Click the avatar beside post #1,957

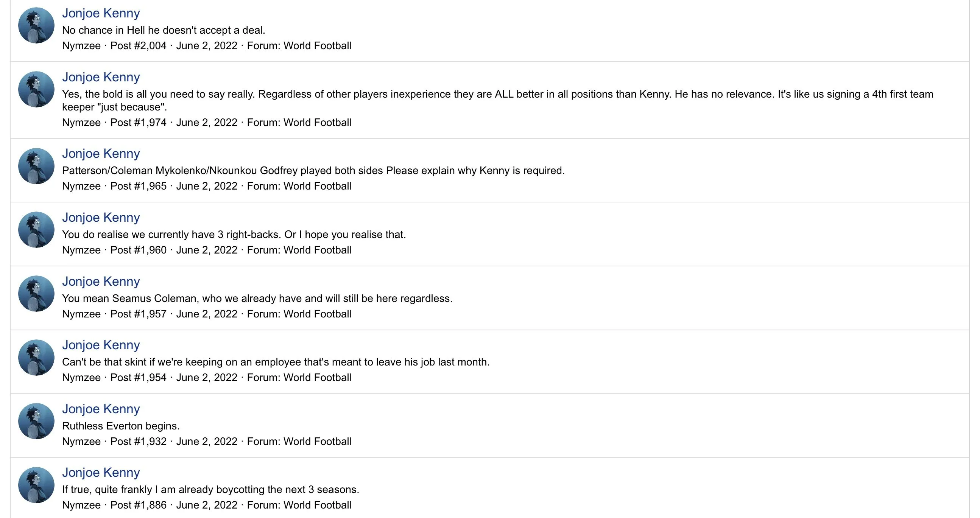[36, 294]
